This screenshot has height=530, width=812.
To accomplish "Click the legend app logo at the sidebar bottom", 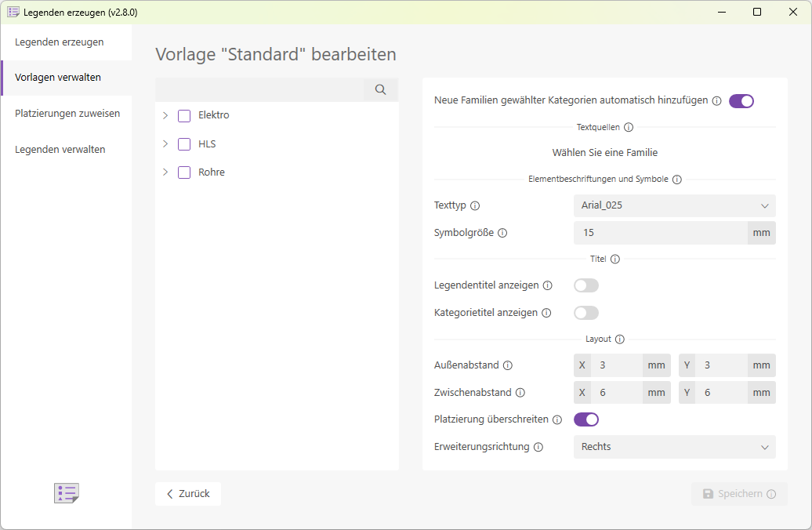I will (x=66, y=492).
